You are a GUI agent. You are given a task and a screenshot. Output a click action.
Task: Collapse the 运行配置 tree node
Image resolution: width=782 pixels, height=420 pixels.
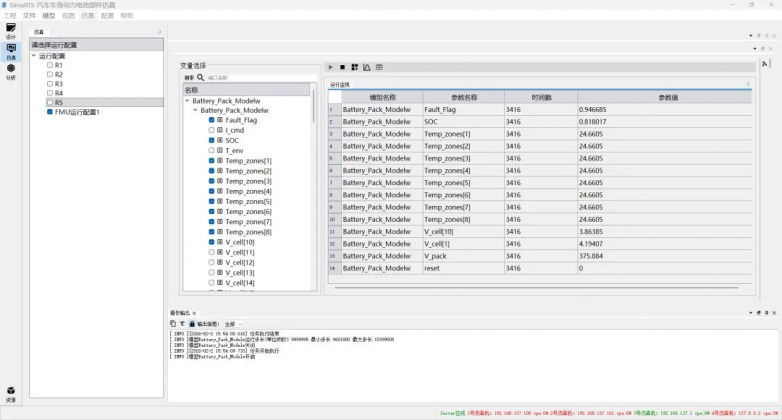[34, 56]
